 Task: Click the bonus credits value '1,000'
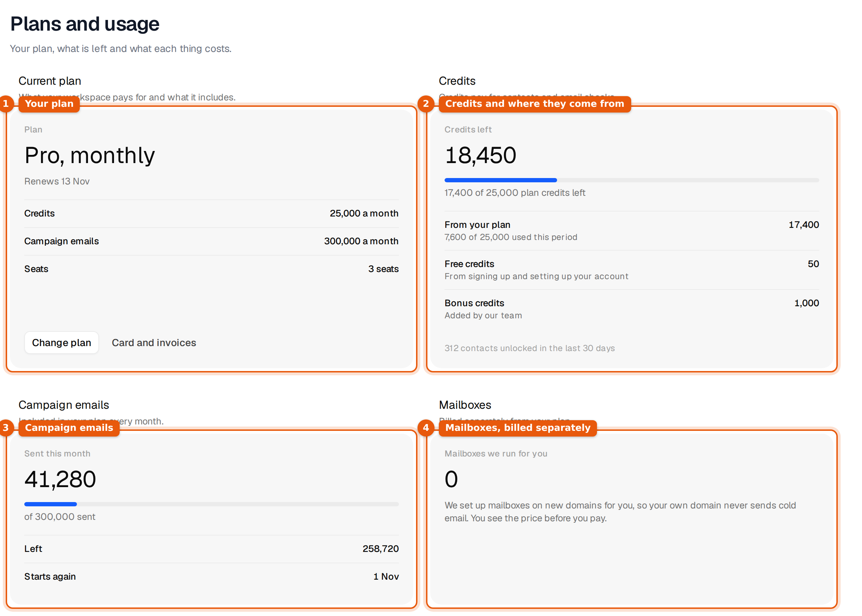click(x=806, y=303)
